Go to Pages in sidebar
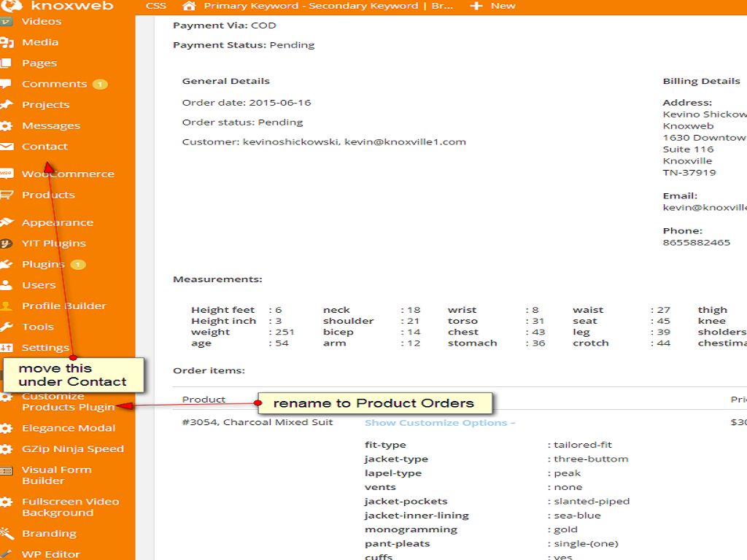The width and height of the screenshot is (747, 560). click(x=39, y=63)
